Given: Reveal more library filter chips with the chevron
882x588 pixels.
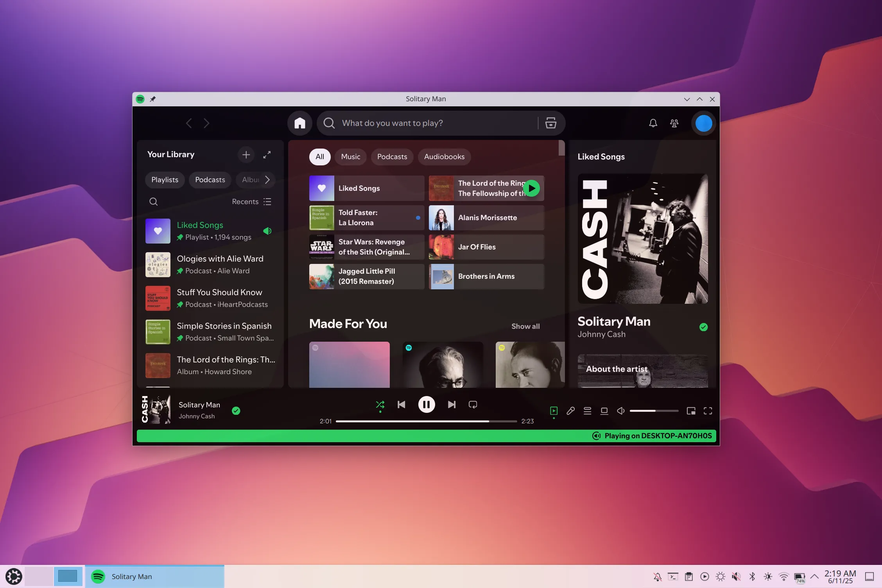Looking at the screenshot, I should [267, 180].
